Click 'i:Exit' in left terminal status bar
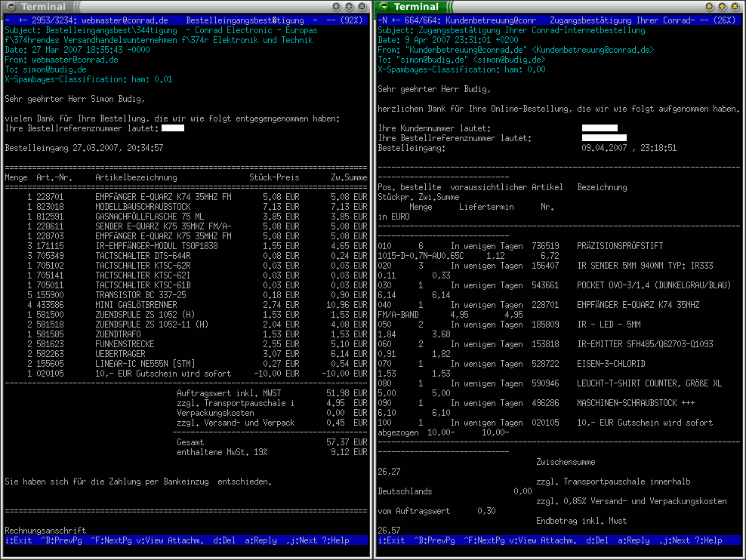The height and width of the screenshot is (560, 746). click(x=18, y=540)
